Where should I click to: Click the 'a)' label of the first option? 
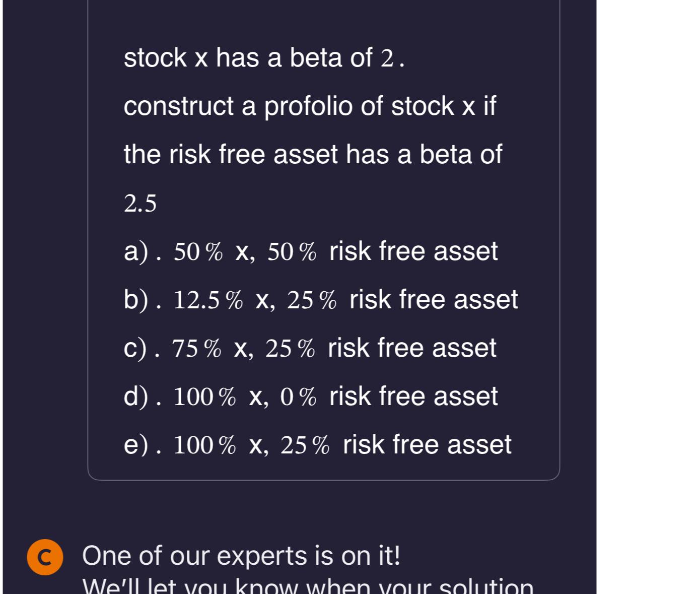(x=136, y=252)
